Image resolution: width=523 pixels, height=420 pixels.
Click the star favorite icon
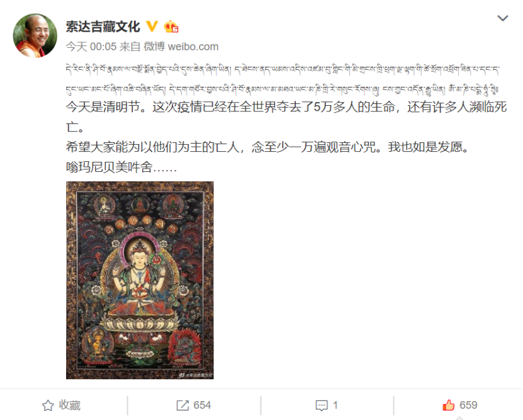coord(48,406)
